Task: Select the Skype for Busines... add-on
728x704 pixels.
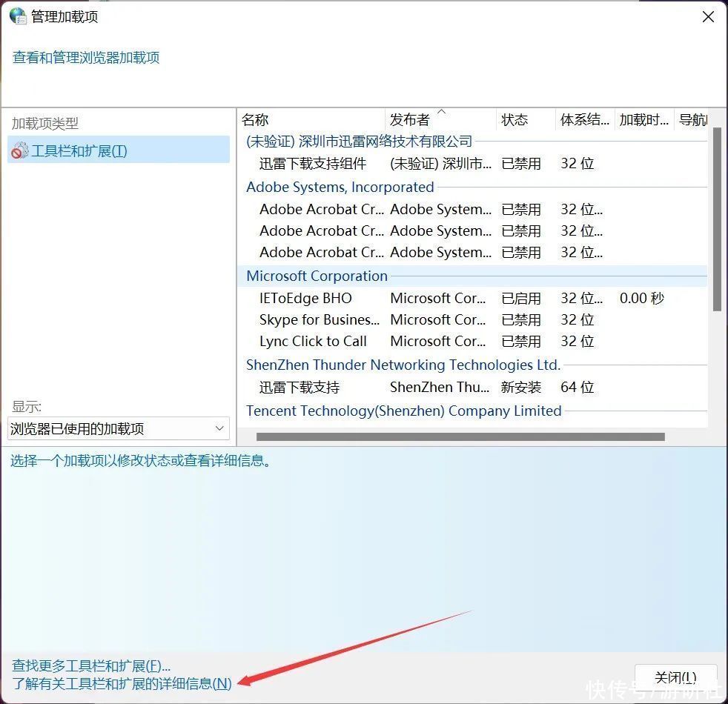Action: pos(473,319)
